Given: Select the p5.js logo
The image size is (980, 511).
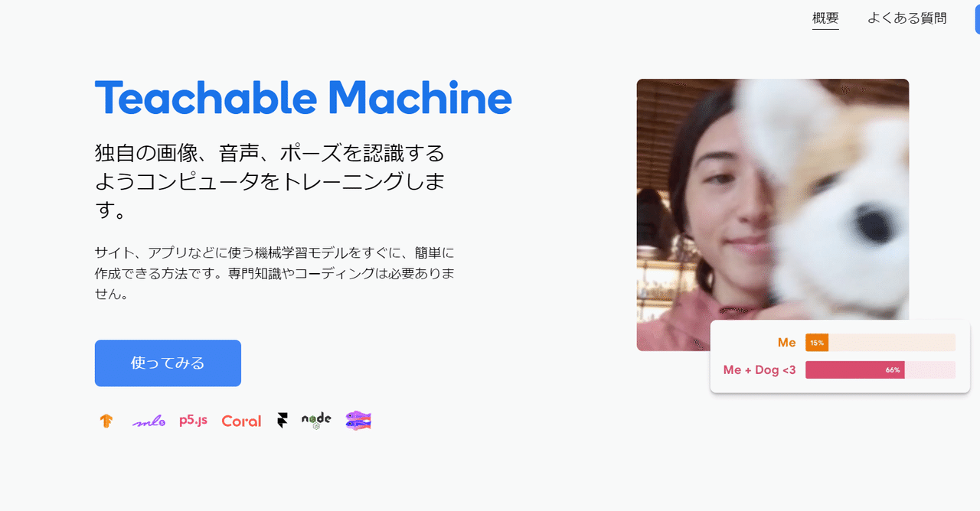Looking at the screenshot, I should pos(194,420).
